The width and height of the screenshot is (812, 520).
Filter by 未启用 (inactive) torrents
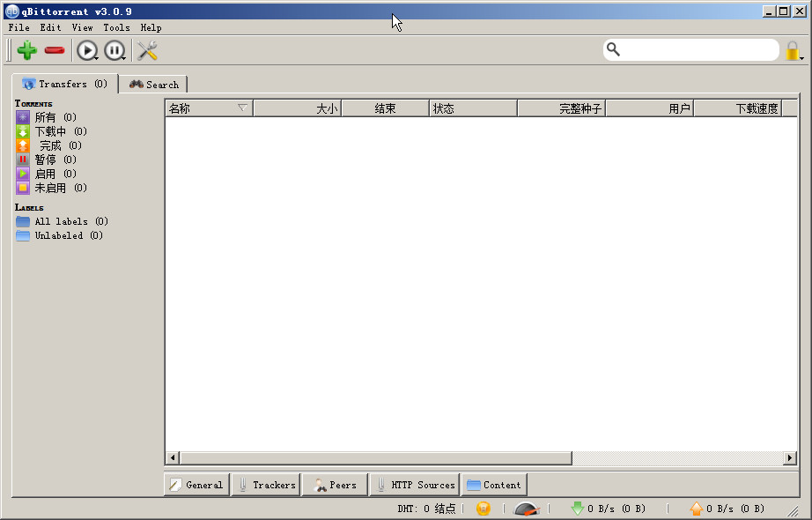(x=51, y=187)
